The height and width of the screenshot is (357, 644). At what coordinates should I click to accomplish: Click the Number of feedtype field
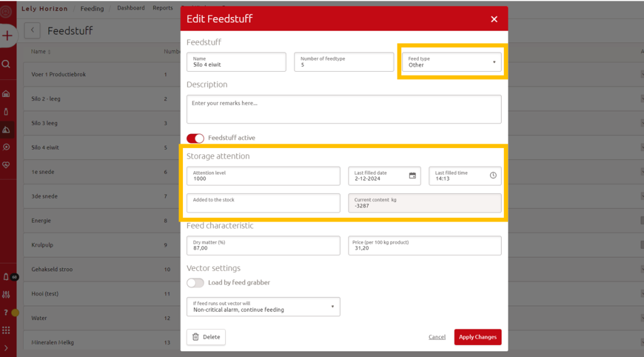[x=344, y=62]
